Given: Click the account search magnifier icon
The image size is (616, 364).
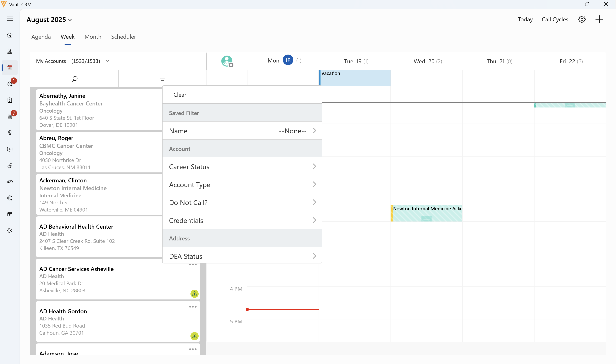Looking at the screenshot, I should pos(75,79).
